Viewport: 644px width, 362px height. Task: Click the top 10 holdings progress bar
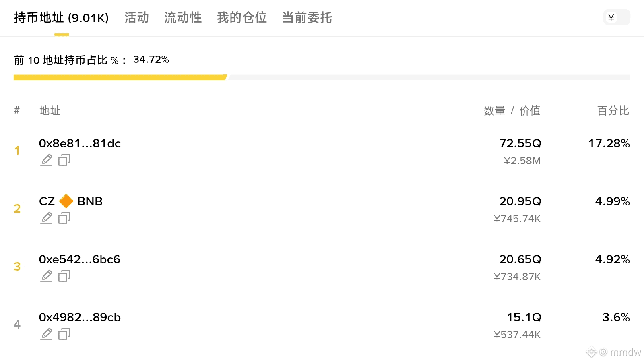click(322, 77)
